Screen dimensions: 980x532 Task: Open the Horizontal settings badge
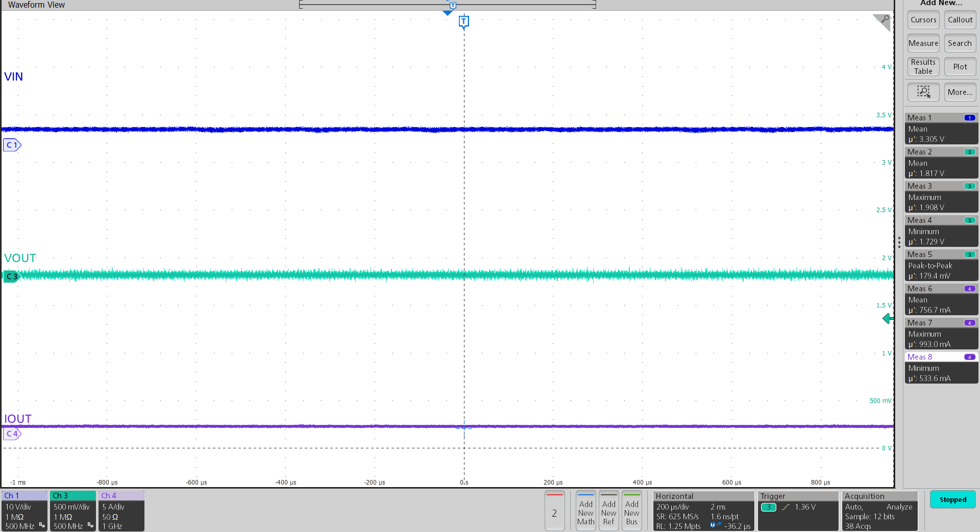coord(703,511)
